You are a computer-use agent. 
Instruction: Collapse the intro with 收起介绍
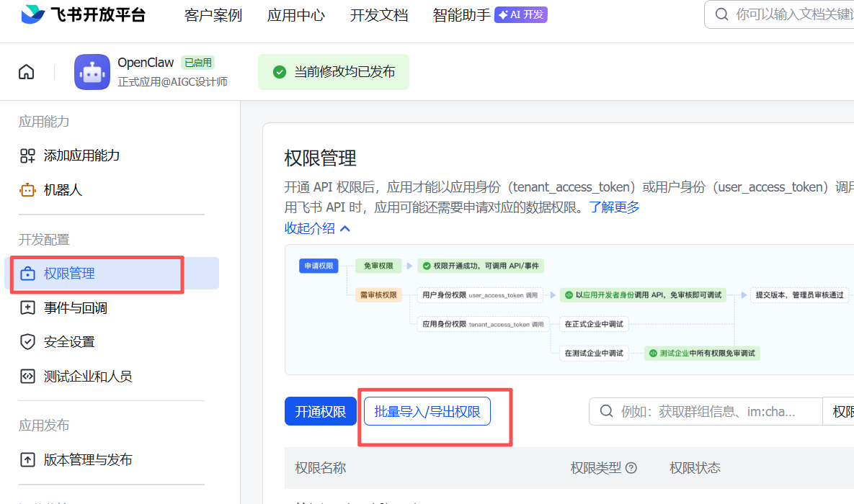(317, 228)
